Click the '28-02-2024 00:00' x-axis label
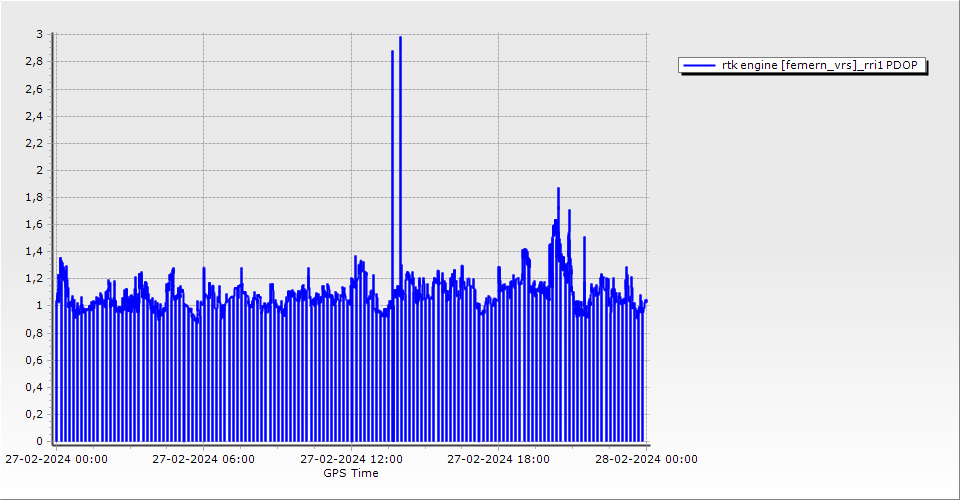 (x=646, y=460)
